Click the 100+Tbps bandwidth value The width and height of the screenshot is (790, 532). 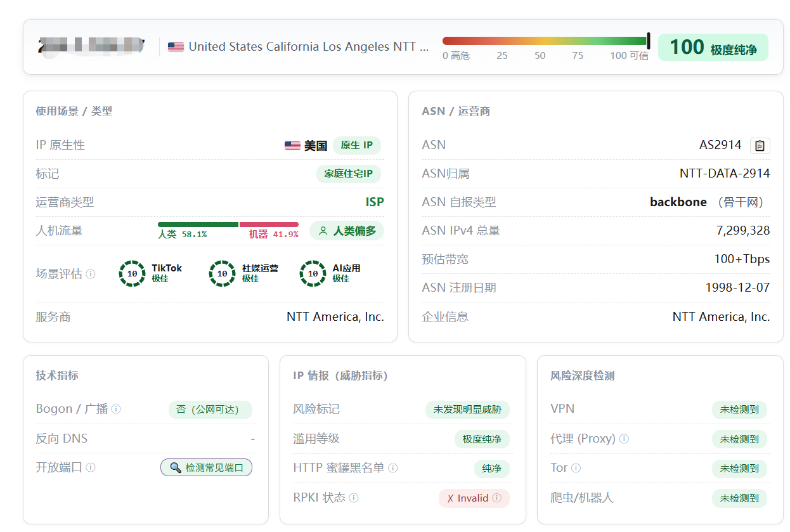point(742,259)
